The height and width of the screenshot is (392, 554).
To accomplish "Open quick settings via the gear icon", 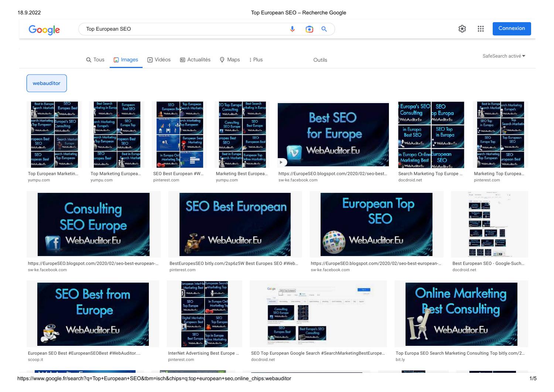I will click(462, 28).
